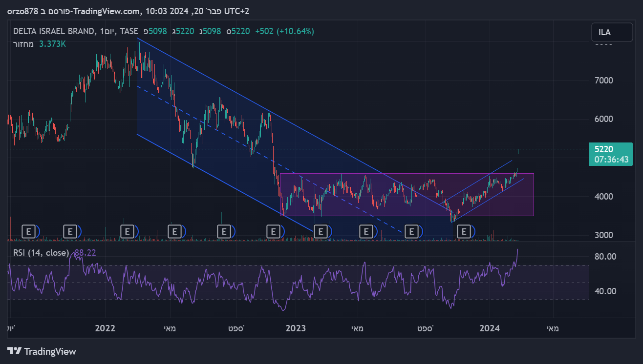Click the 2024 label on the time axis
The width and height of the screenshot is (643, 364).
490,328
